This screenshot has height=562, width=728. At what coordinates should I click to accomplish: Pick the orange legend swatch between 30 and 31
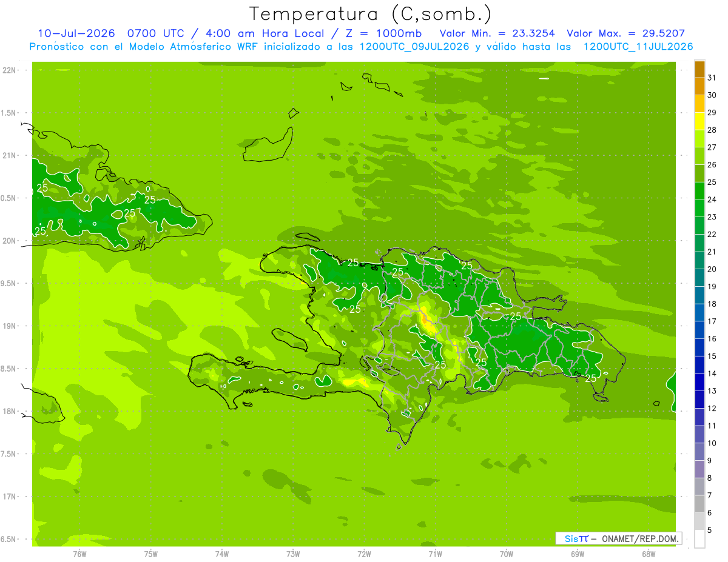699,86
